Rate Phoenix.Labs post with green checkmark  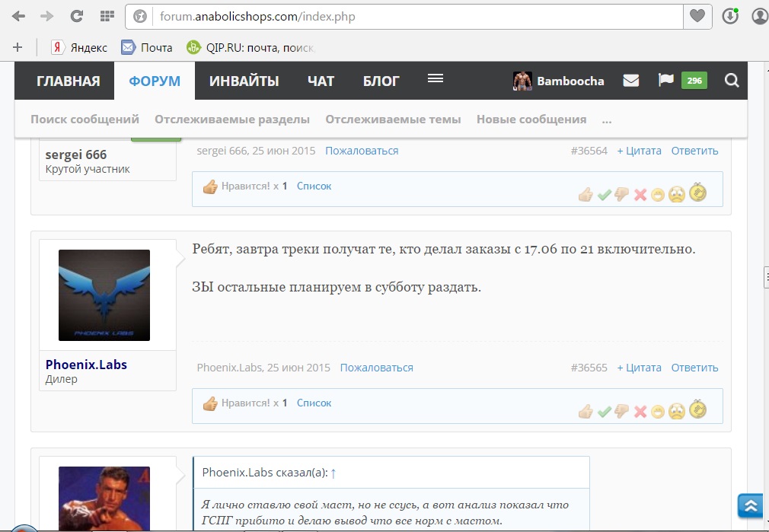tap(605, 412)
